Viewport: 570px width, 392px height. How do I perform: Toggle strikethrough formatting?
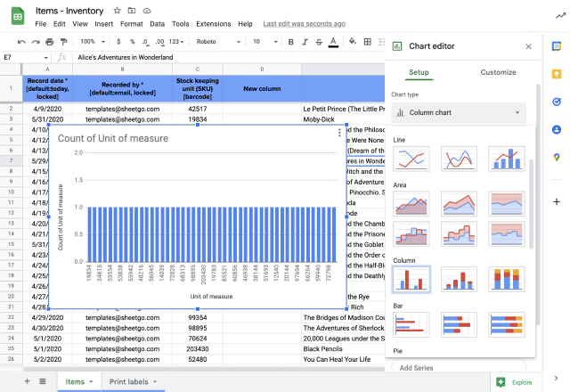pyautogui.click(x=319, y=42)
